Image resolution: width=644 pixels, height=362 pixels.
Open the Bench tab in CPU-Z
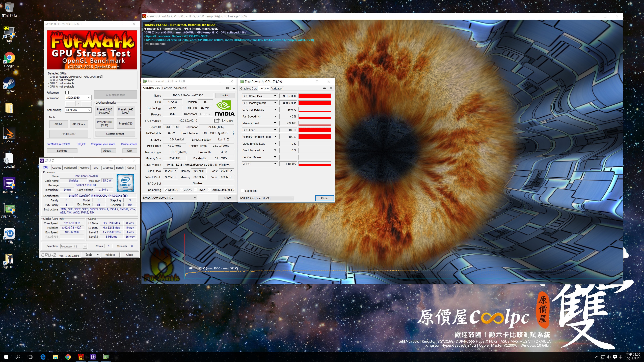tap(120, 168)
